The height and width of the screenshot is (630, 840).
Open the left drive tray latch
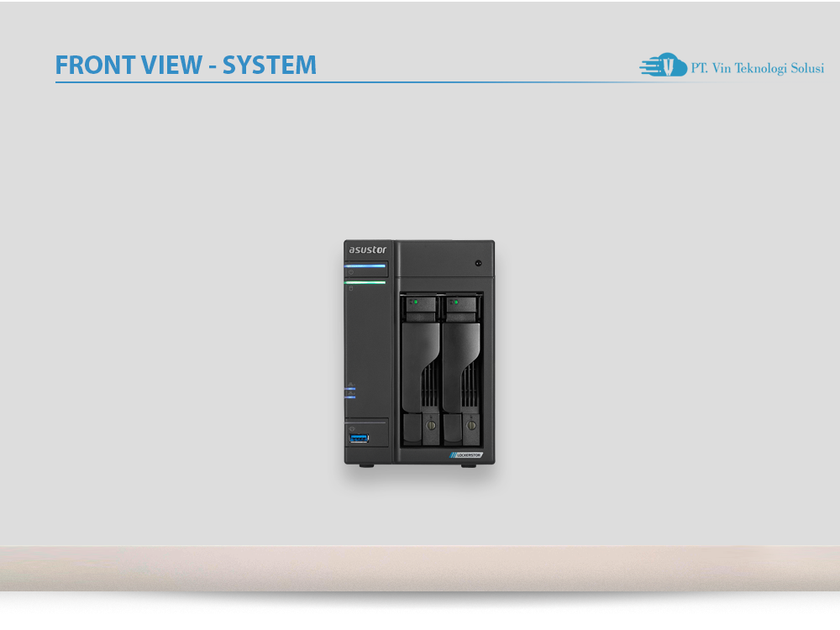point(430,425)
